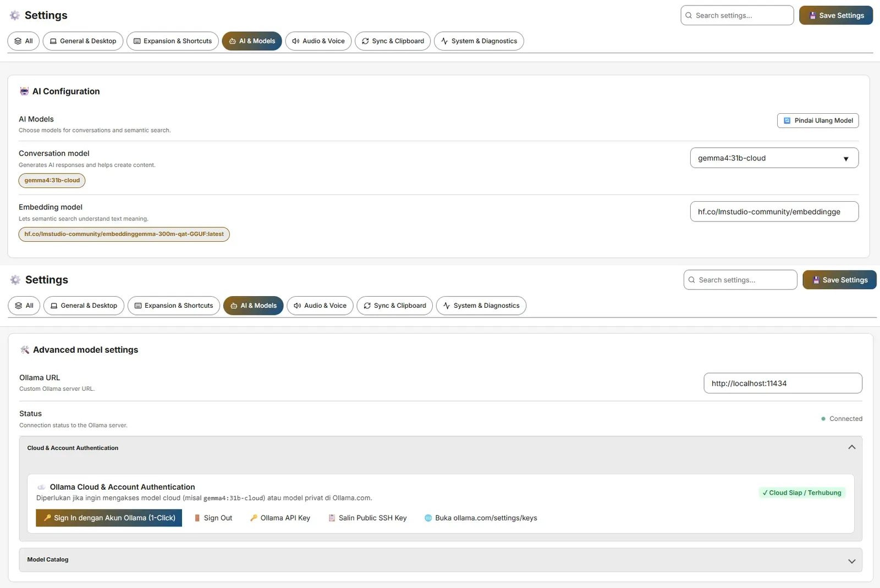Screen dimensions: 880x588
Task: Click Sign In dengan Akun Ollama button
Action: 109,518
